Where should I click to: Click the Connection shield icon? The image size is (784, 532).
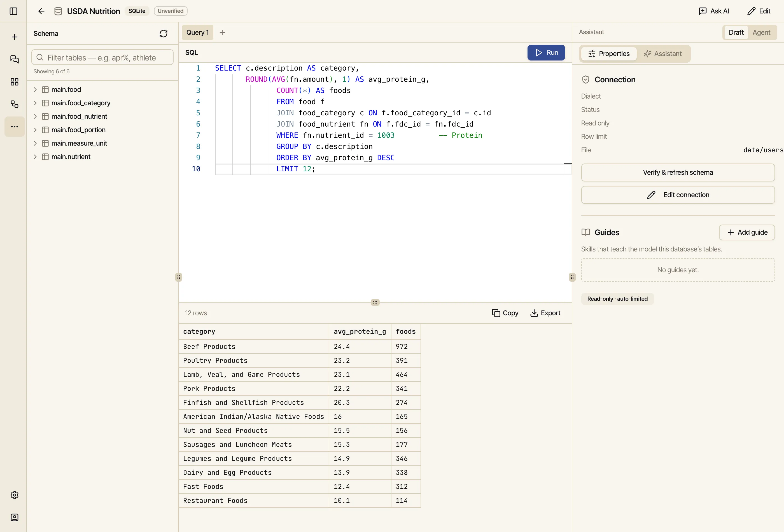(586, 80)
